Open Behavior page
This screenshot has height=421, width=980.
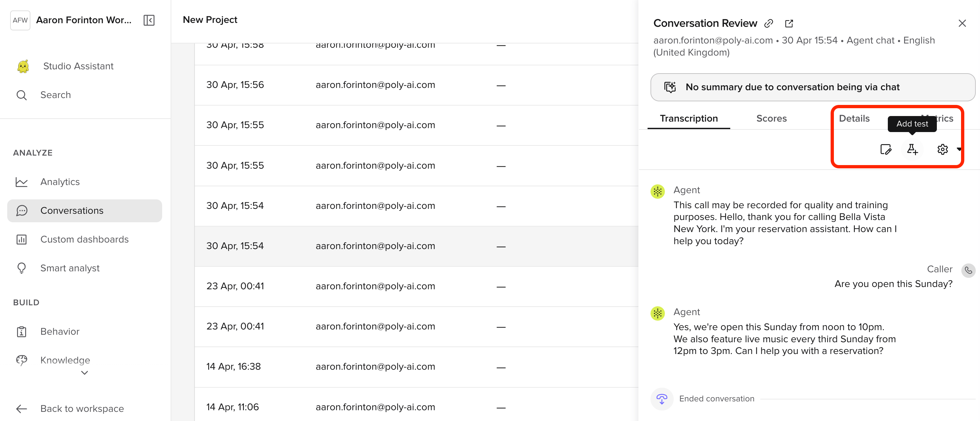60,332
